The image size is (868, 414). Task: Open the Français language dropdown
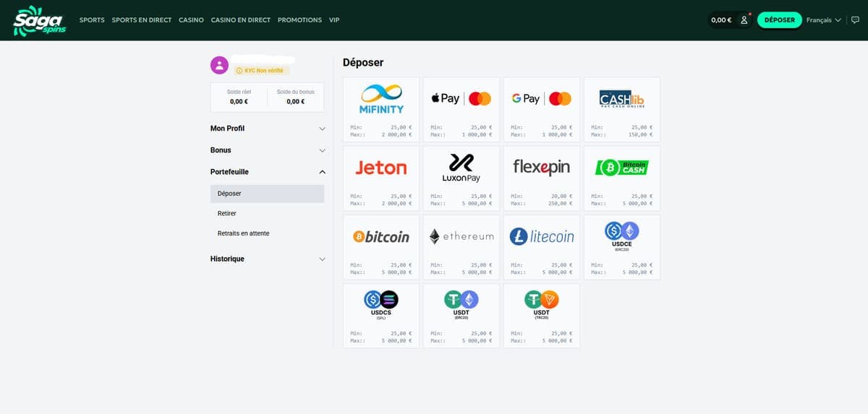823,20
